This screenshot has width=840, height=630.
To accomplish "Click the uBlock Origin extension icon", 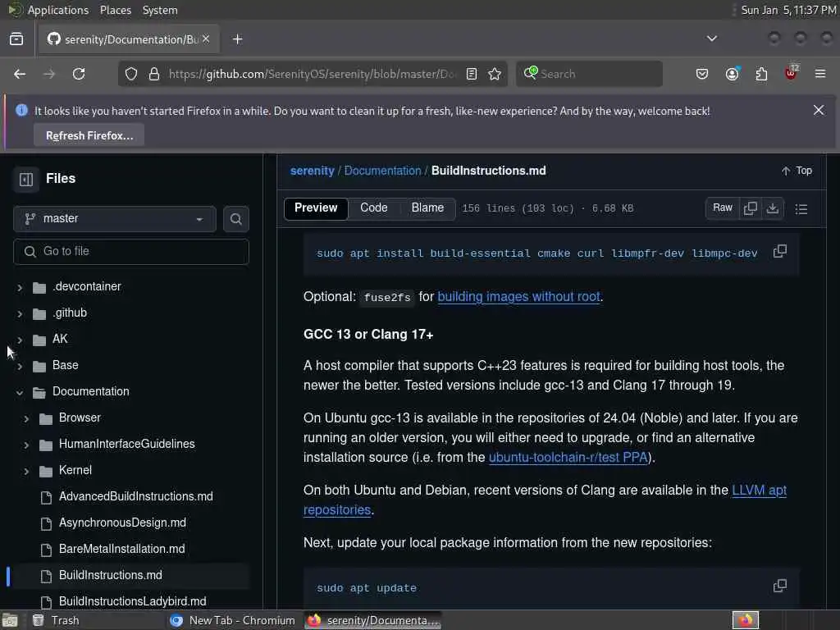I will click(791, 73).
